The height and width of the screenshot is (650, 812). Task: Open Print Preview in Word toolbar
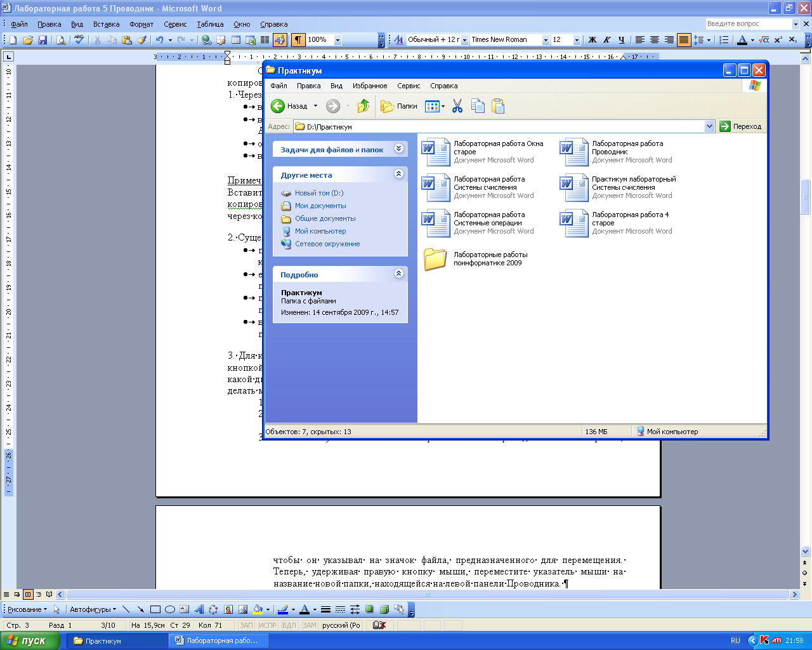pos(61,40)
